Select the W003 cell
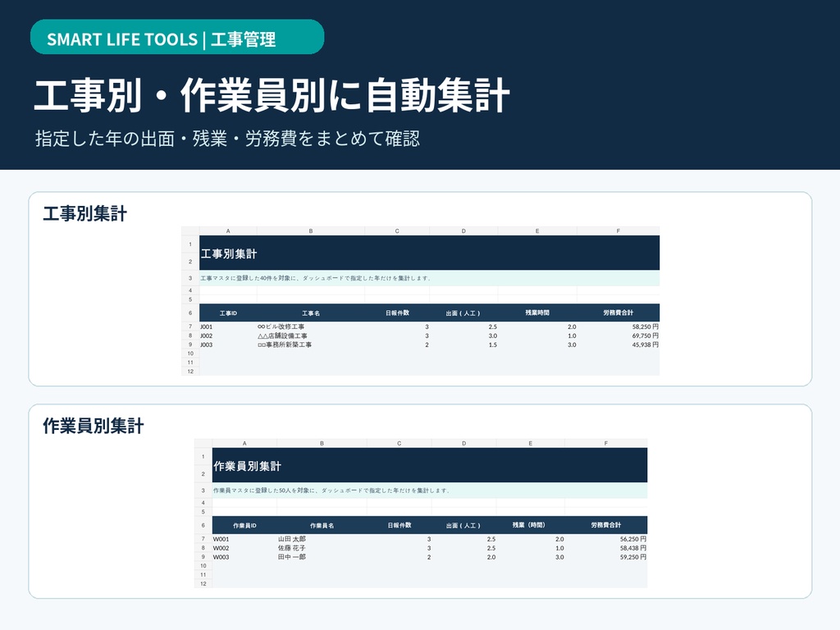840x630 pixels. (x=244, y=558)
